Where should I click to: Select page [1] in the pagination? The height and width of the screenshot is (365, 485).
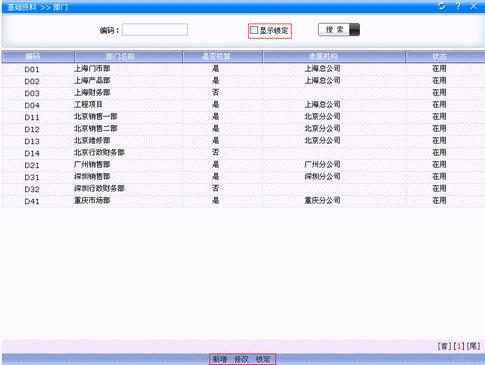[459, 346]
